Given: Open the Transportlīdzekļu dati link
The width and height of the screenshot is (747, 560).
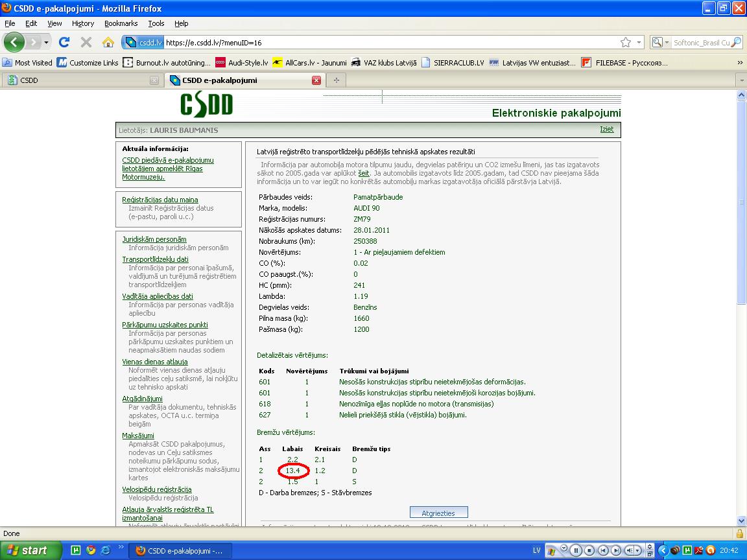Looking at the screenshot, I should point(155,259).
